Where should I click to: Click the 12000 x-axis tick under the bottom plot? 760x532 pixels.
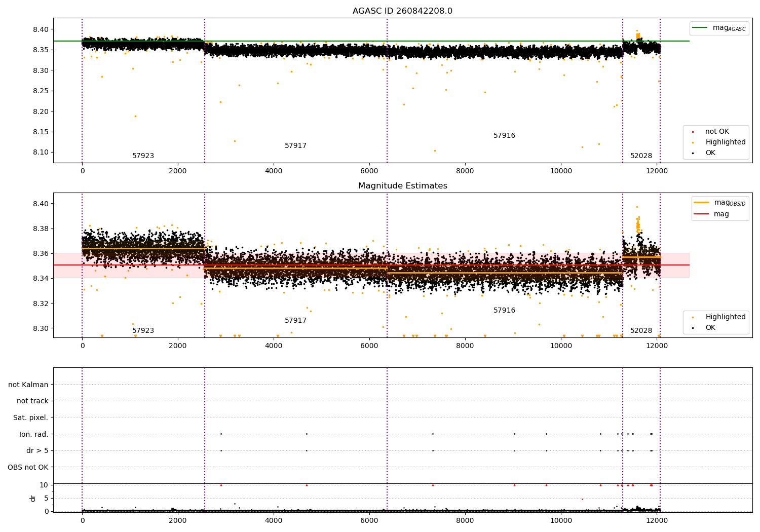[x=657, y=520]
